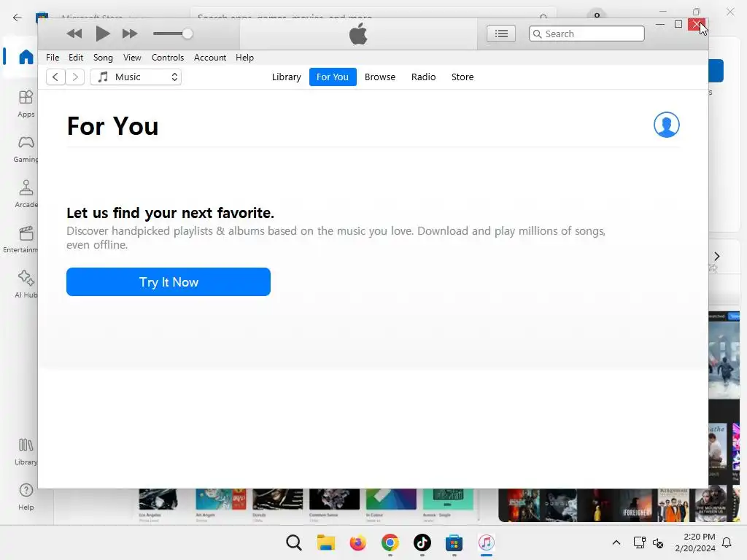Open File Explorer from the taskbar
This screenshot has width=747, height=560.
(326, 542)
